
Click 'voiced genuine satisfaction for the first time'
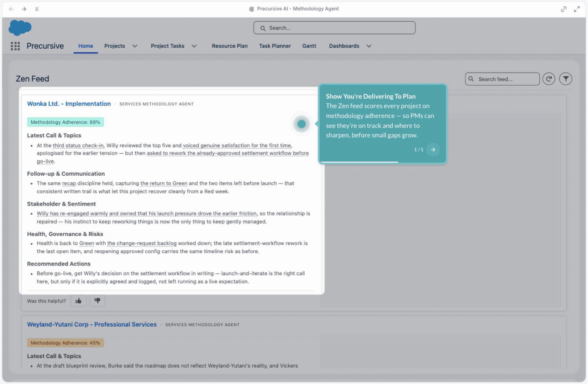point(237,145)
